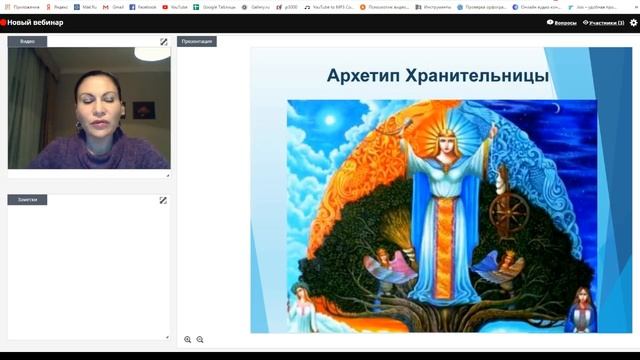Click the Новый вебинар title
The image size is (640, 360).
pos(36,22)
